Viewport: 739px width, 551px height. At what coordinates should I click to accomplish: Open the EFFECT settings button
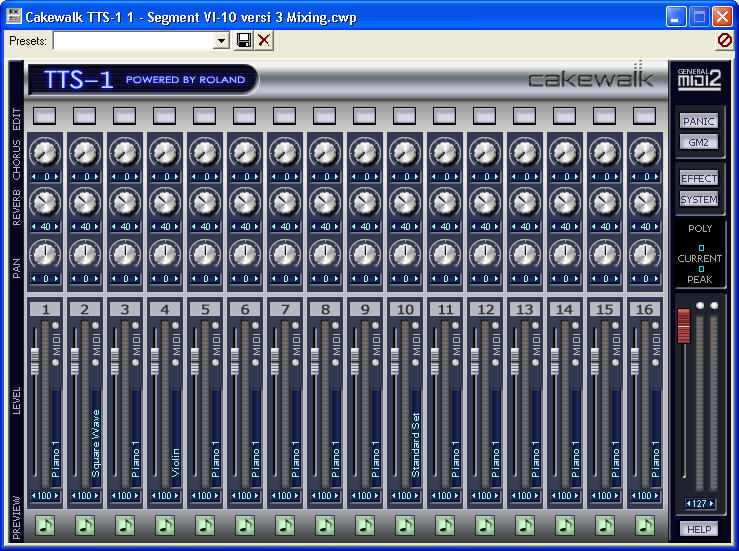click(x=698, y=178)
